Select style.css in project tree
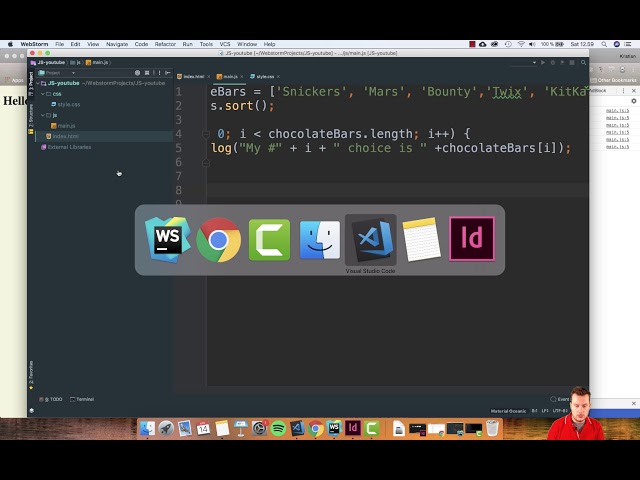640x480 pixels. [x=66, y=104]
